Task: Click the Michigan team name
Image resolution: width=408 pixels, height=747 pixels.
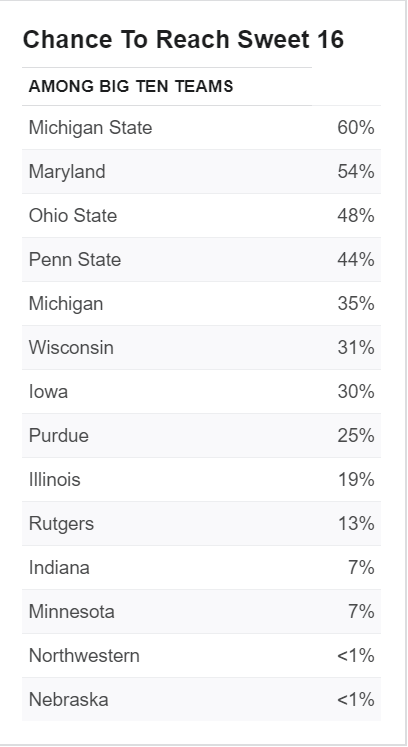Action: click(x=66, y=304)
